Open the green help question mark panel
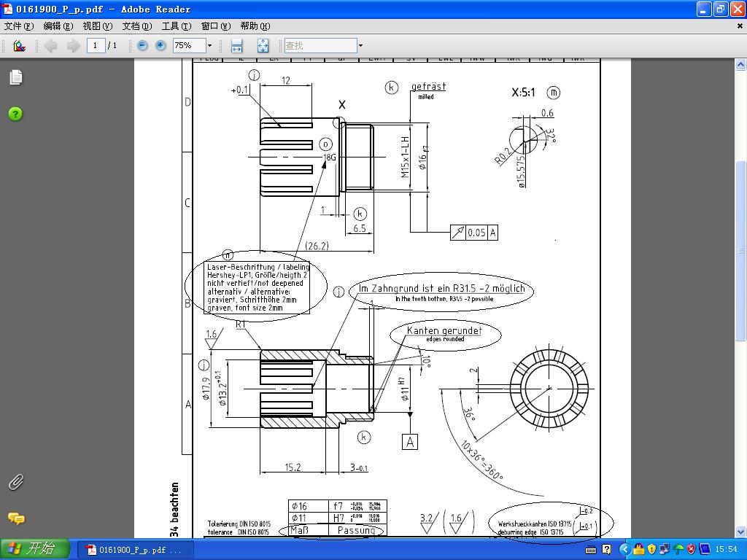This screenshot has width=747, height=560. click(15, 114)
